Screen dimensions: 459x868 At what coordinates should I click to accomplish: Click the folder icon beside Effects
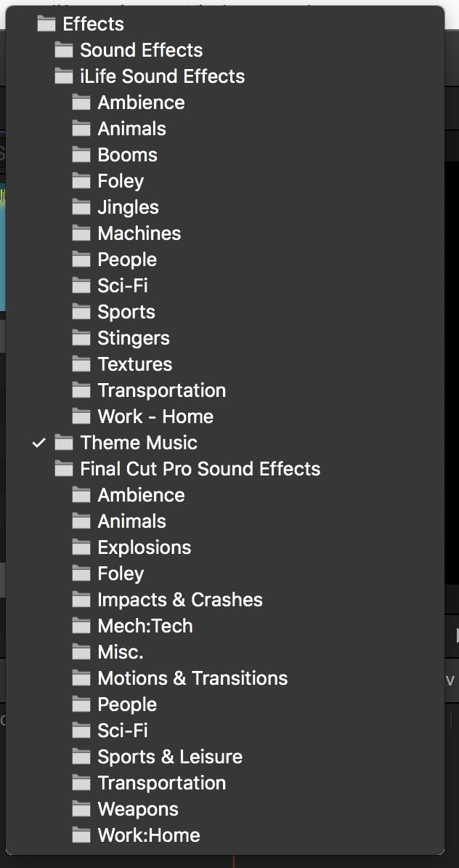[x=46, y=24]
